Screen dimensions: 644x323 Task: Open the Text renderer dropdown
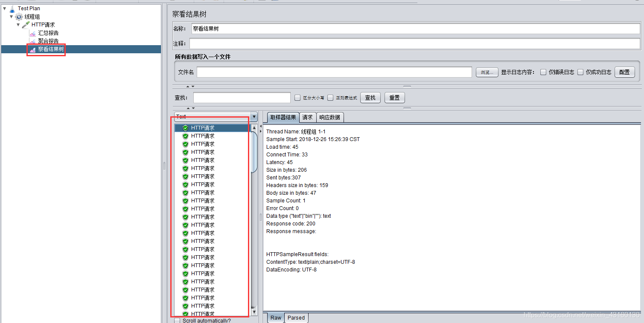pos(216,117)
